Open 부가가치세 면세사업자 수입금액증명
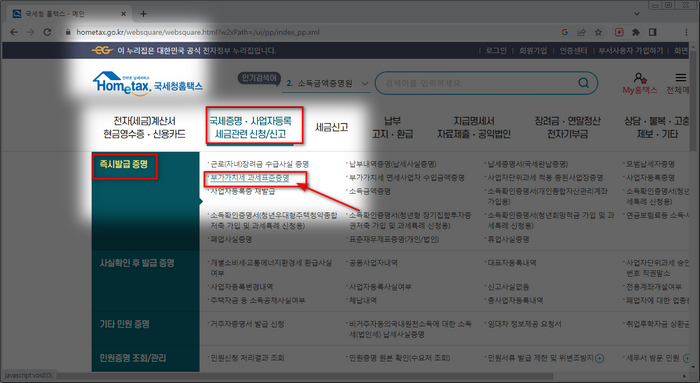 (x=407, y=178)
